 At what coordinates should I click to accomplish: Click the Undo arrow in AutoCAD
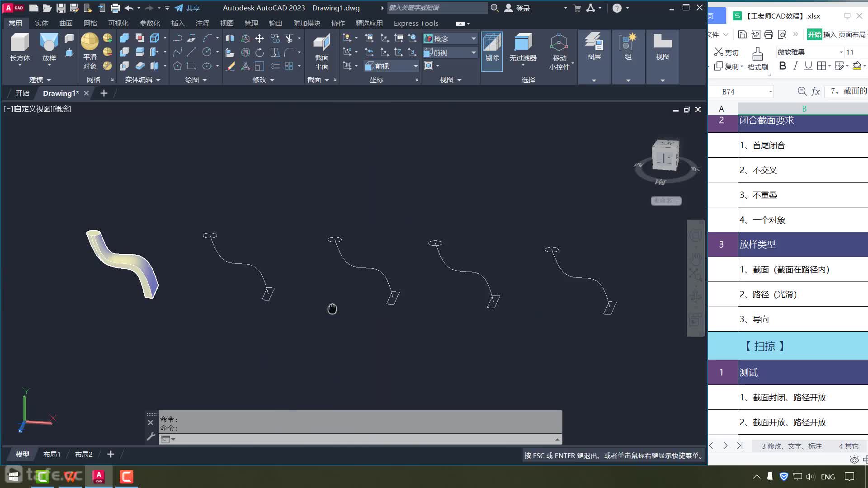[x=129, y=8]
